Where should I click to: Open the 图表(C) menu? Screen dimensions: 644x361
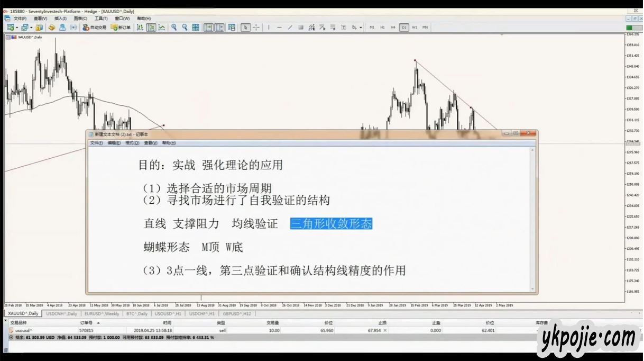click(x=81, y=19)
